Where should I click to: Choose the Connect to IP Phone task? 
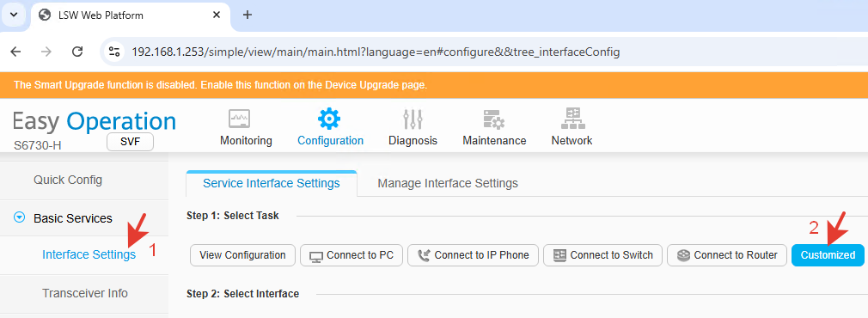coord(474,255)
